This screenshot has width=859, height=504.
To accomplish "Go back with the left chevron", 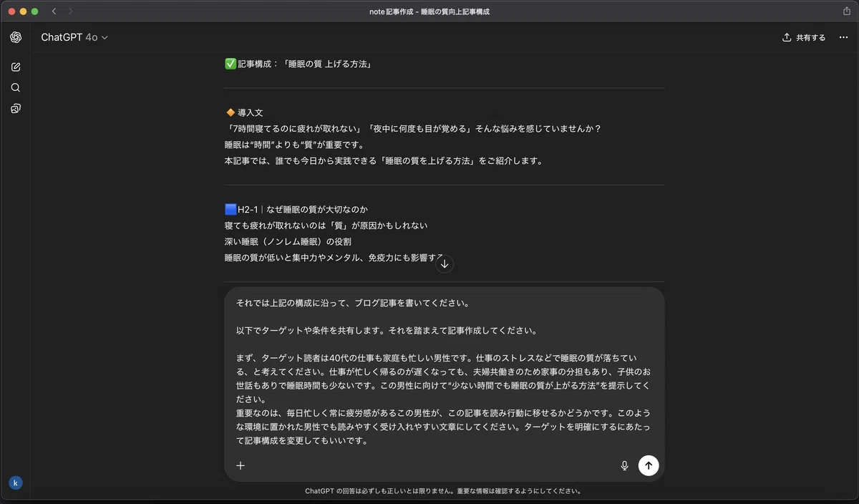I will click(54, 11).
